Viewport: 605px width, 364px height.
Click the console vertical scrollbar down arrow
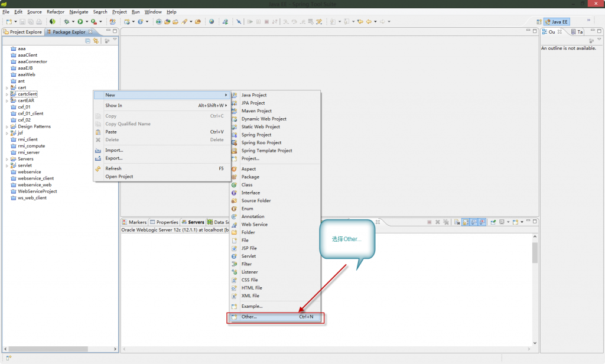click(535, 343)
